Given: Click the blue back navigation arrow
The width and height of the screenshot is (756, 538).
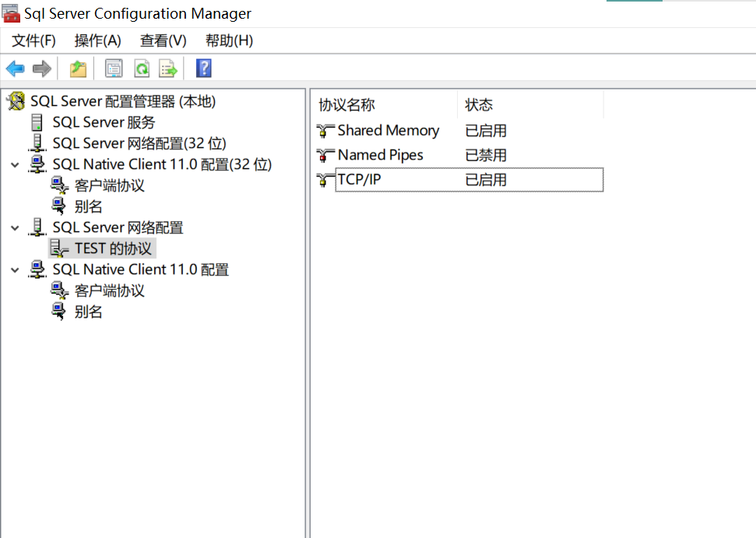Looking at the screenshot, I should tap(16, 69).
